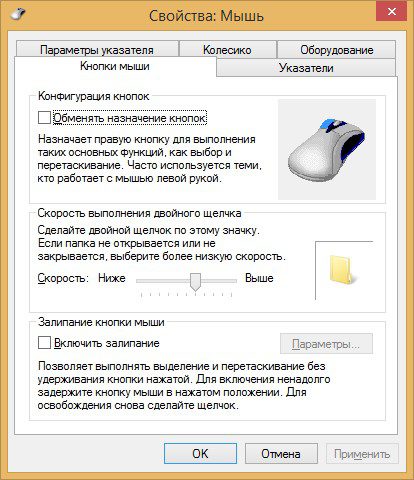Close the Свойства: Мышь dialog

(391, 12)
